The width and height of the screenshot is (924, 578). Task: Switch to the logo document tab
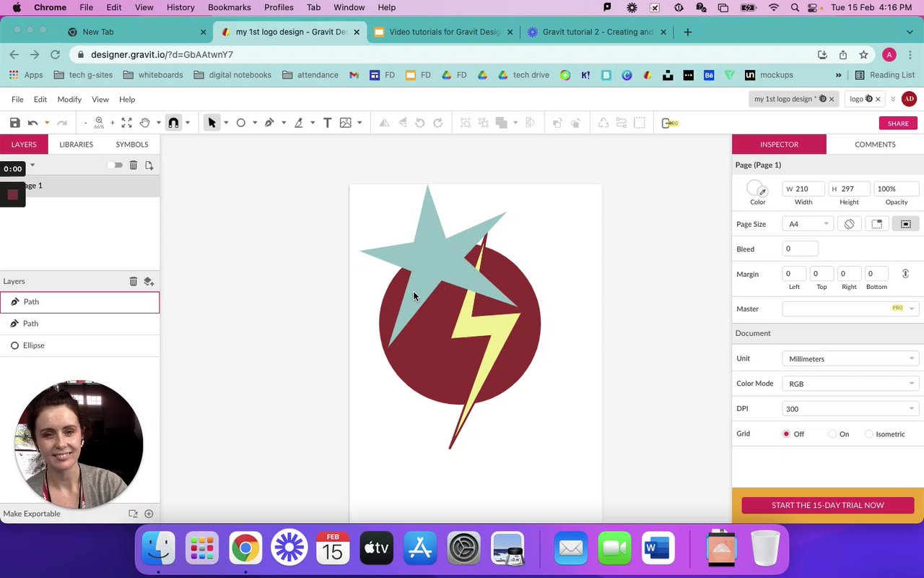tap(863, 99)
